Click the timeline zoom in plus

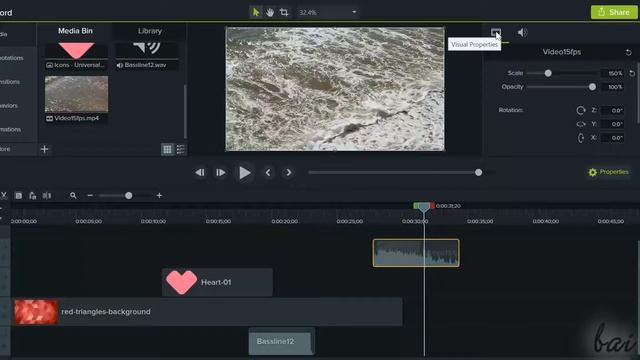[159, 196]
